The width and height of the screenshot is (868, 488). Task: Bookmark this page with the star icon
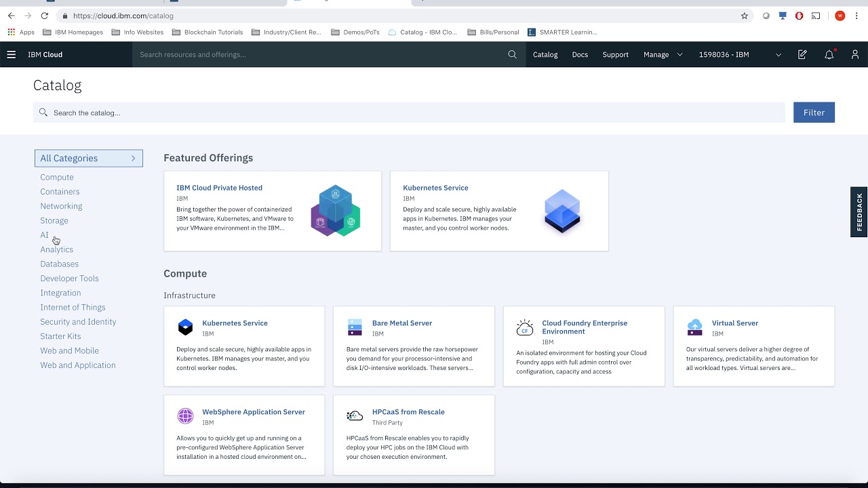click(x=744, y=16)
